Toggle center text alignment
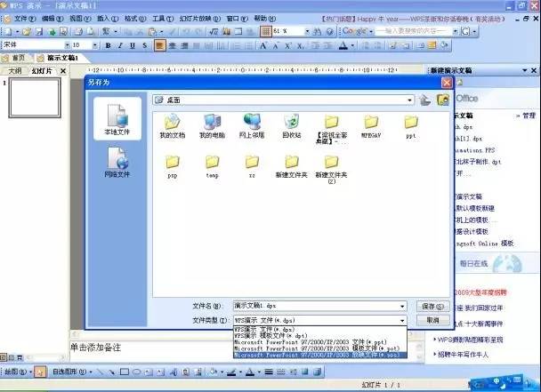Viewport: 541px width, 392px height. 172,45
